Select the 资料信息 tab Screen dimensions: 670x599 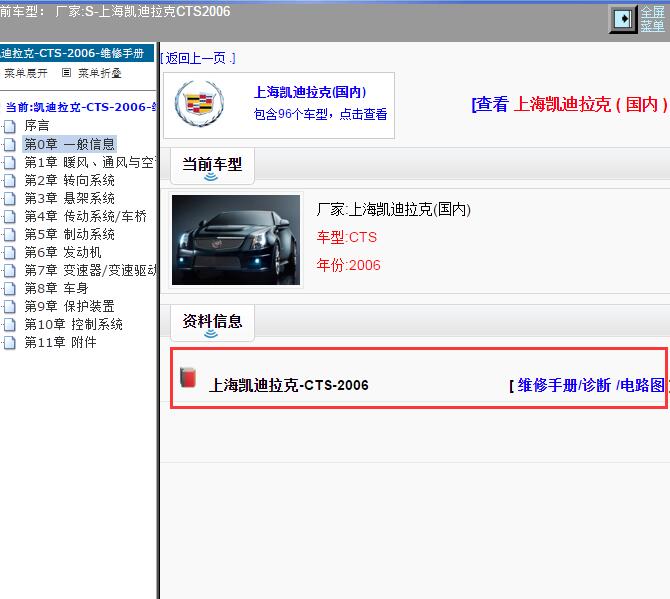(x=211, y=321)
